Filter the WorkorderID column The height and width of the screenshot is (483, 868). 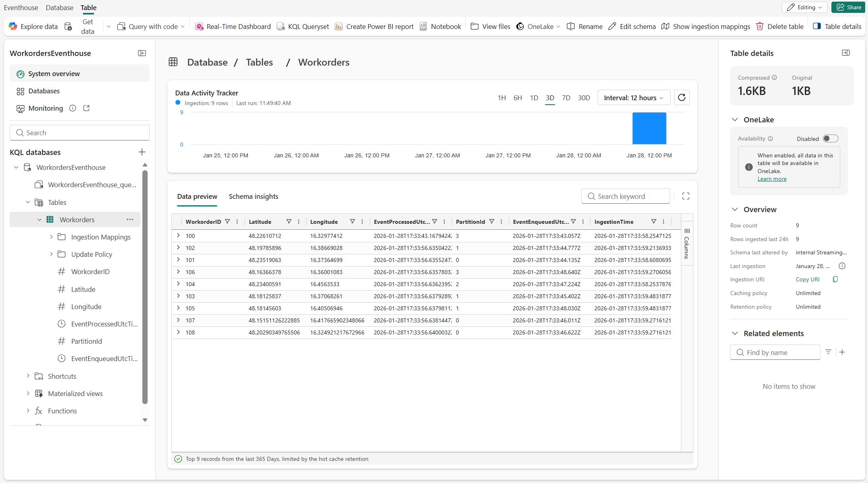(227, 222)
